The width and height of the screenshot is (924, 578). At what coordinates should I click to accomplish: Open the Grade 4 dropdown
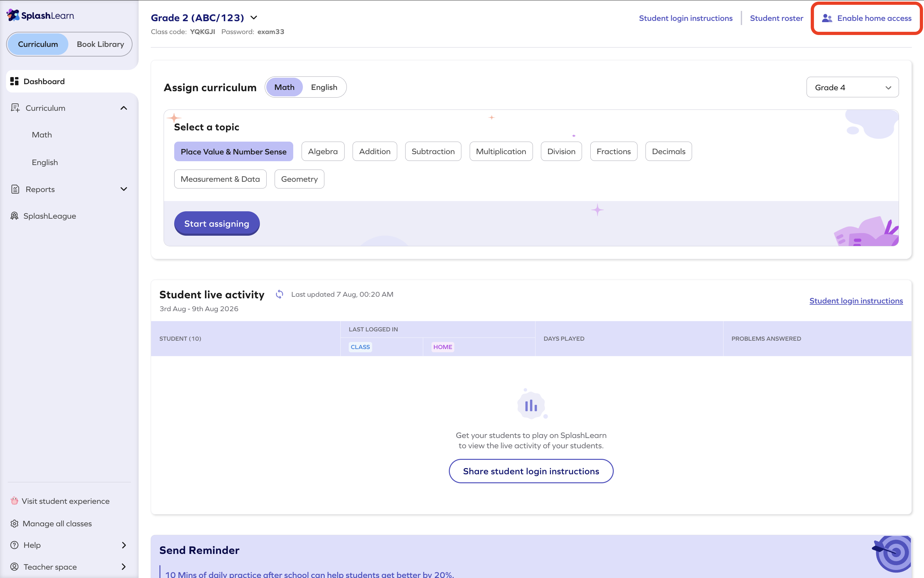click(852, 87)
